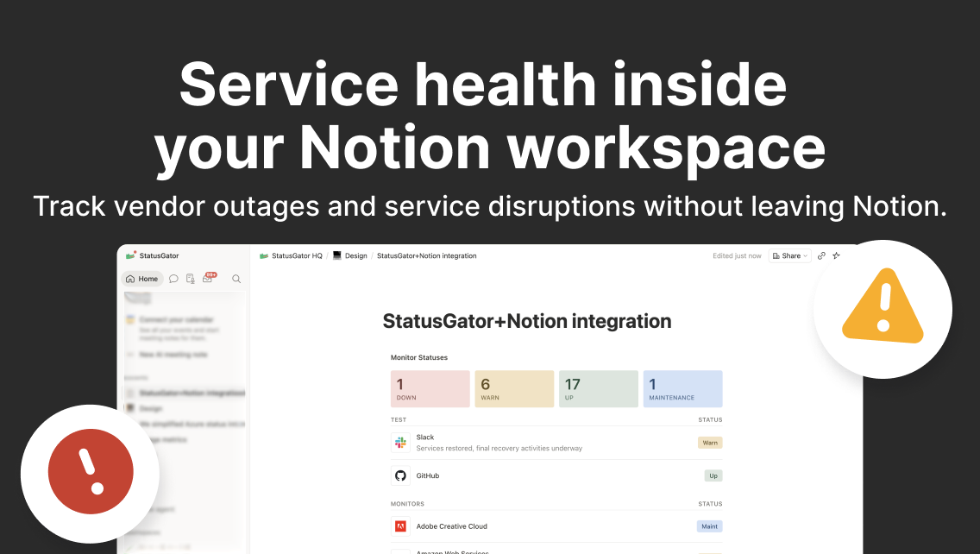Screen dimensions: 980x554
Task: Open the chat bubble icon in sidebar
Action: tap(173, 279)
